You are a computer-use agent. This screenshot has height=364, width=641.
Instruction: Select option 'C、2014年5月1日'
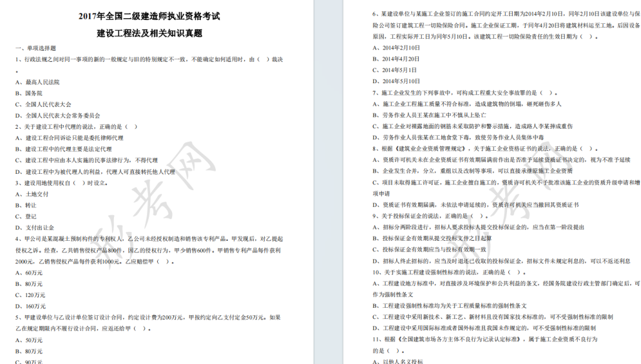pyautogui.click(x=394, y=70)
